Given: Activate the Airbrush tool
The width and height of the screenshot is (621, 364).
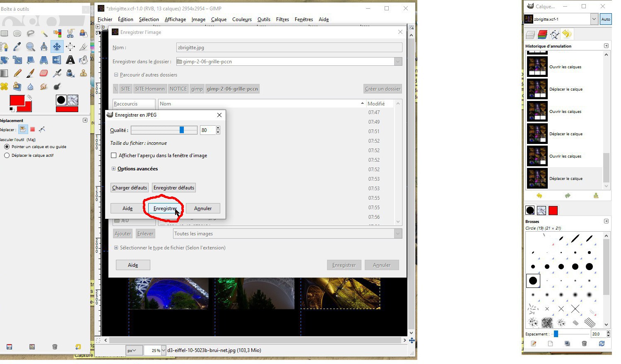Looking at the screenshot, I should (57, 73).
